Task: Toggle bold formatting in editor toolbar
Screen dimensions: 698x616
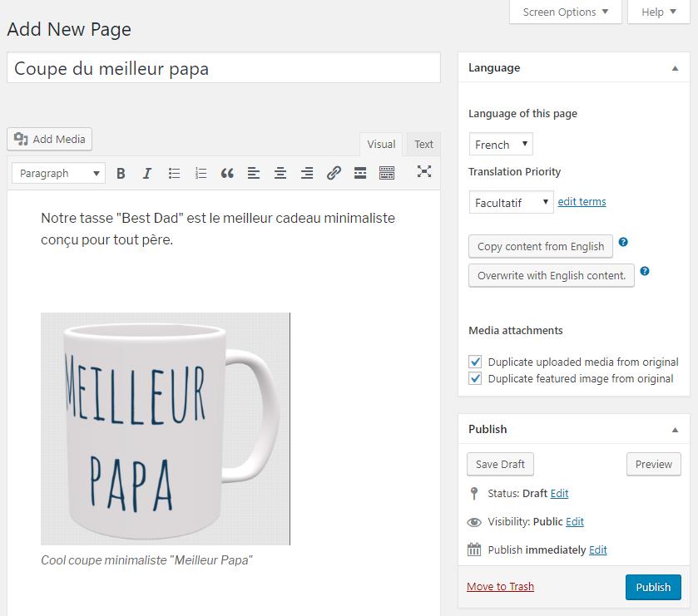Action: [121, 173]
